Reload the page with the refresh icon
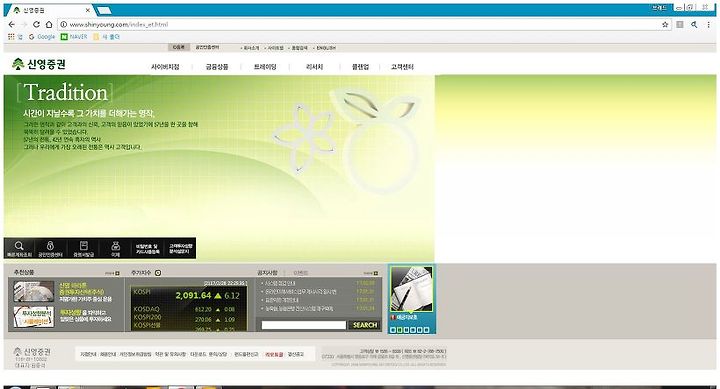This screenshot has width=720, height=389. point(36,24)
